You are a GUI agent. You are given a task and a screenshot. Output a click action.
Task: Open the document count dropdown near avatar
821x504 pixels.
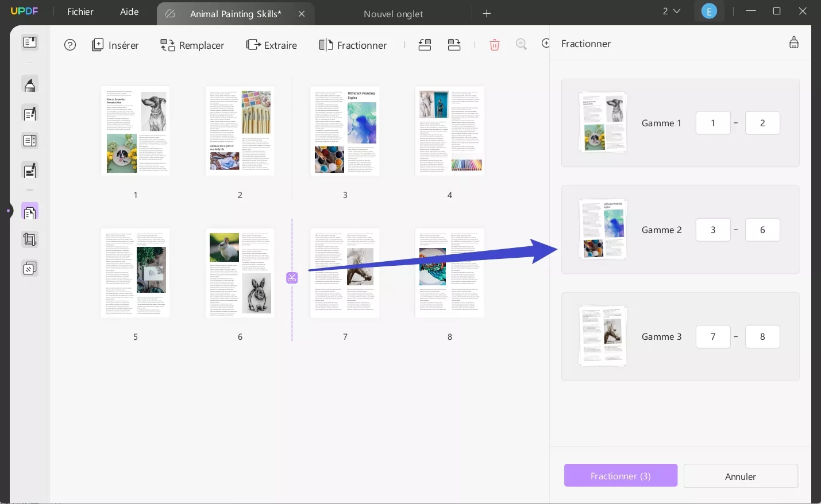point(671,10)
